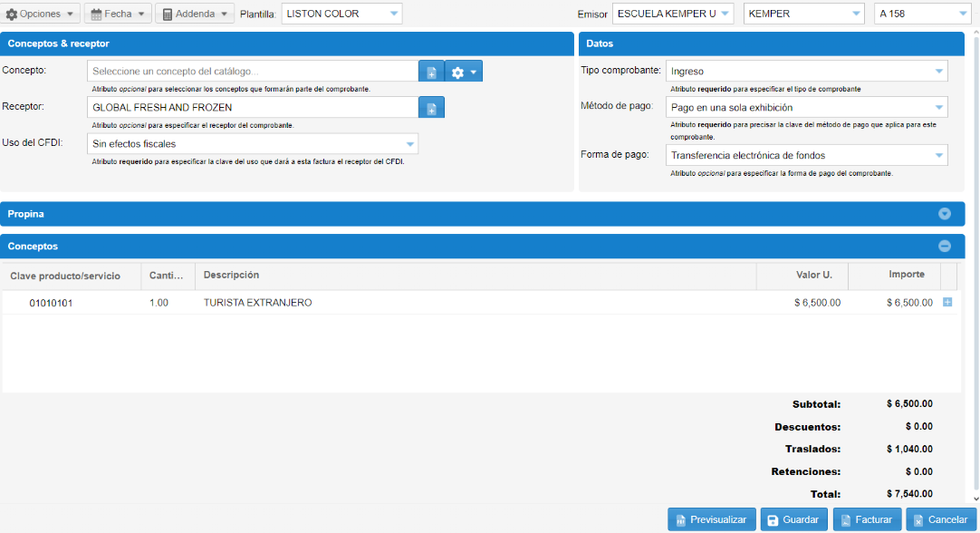Open the A 158 series dropdown
Image resolution: width=980 pixels, height=533 pixels.
tap(921, 15)
